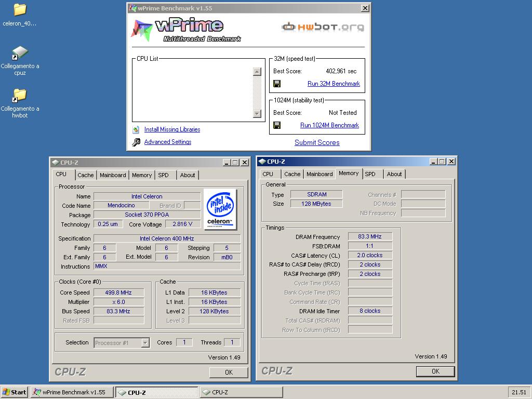Click the save icon beside Run 32M Benchmark

coord(277,84)
